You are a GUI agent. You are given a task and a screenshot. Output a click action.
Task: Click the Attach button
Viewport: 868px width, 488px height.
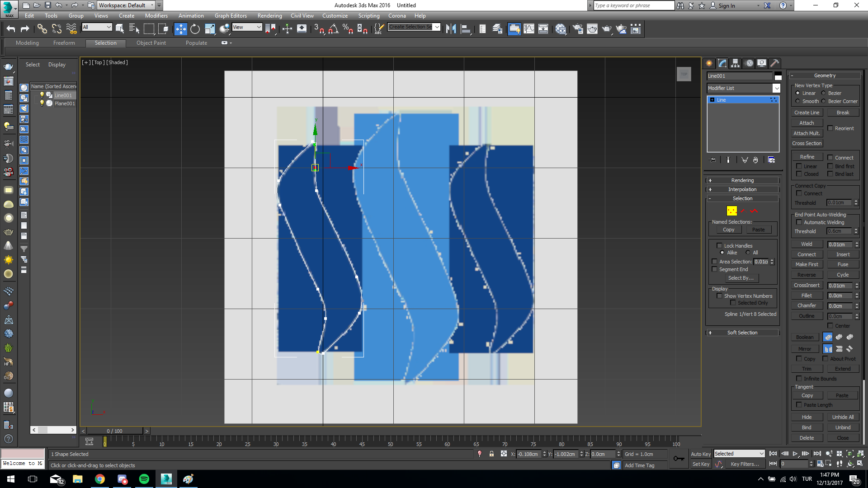coord(807,123)
